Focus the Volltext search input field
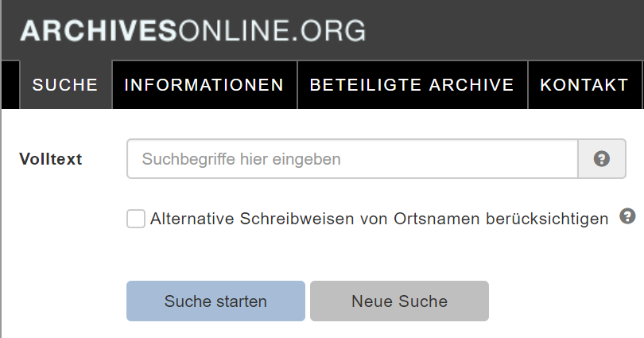 pos(351,159)
